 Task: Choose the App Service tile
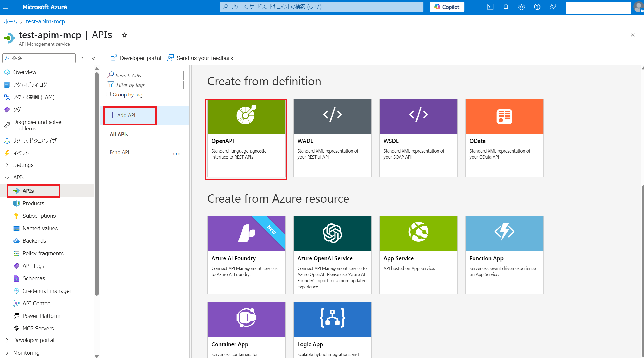(418, 255)
